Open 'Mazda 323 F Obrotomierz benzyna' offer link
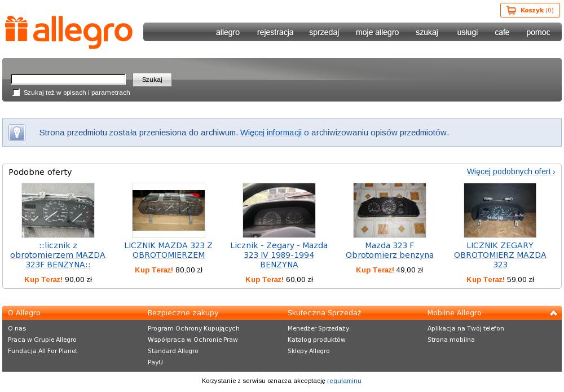The width and height of the screenshot is (564, 392). (390, 250)
